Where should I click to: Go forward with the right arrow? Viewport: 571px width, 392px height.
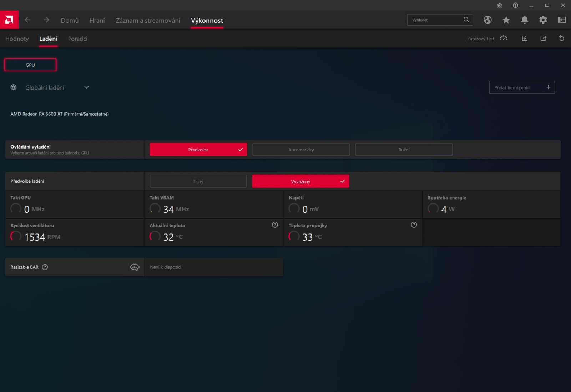[x=46, y=20]
